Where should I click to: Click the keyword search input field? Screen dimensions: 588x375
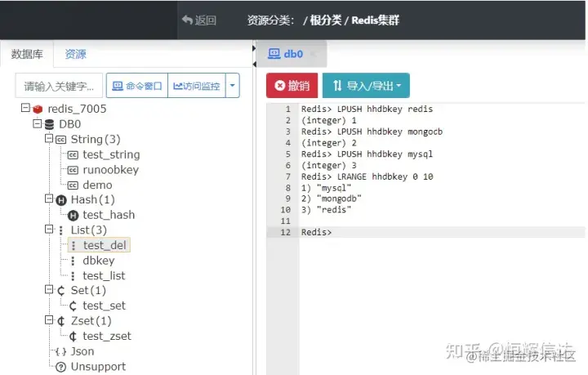pos(59,86)
